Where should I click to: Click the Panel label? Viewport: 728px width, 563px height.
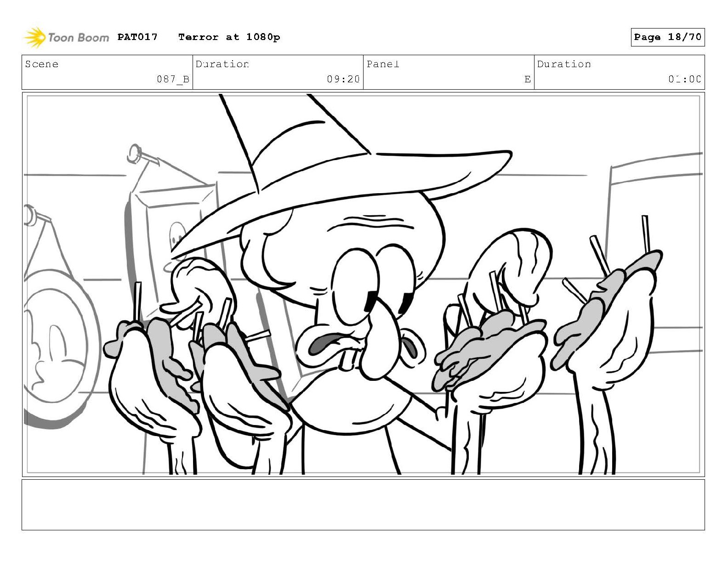click(x=383, y=64)
